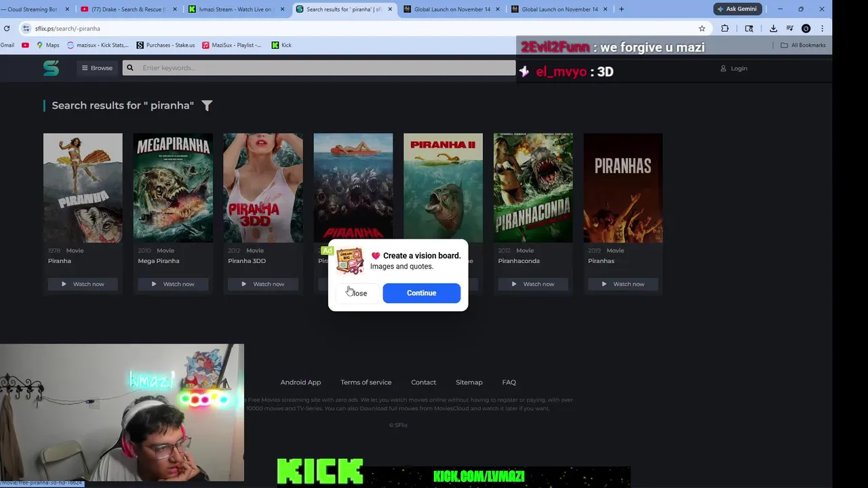Click Continue in the ad popup
This screenshot has height=488, width=868.
click(421, 293)
